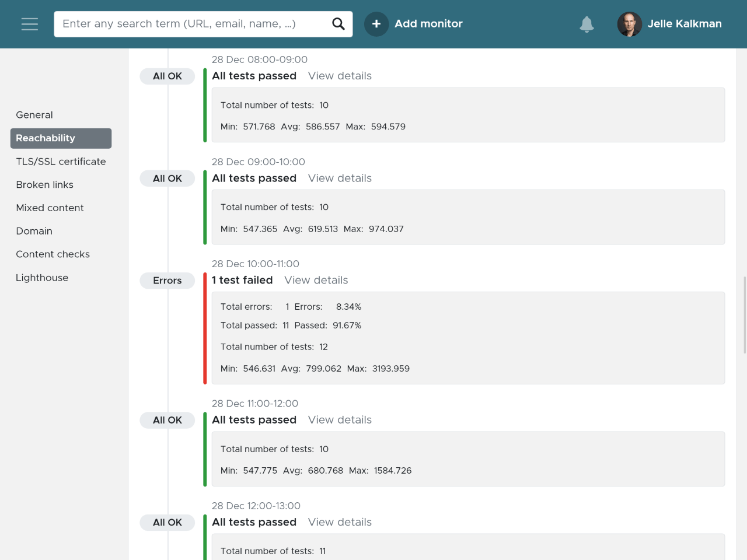Open the hamburger navigation menu

(30, 24)
